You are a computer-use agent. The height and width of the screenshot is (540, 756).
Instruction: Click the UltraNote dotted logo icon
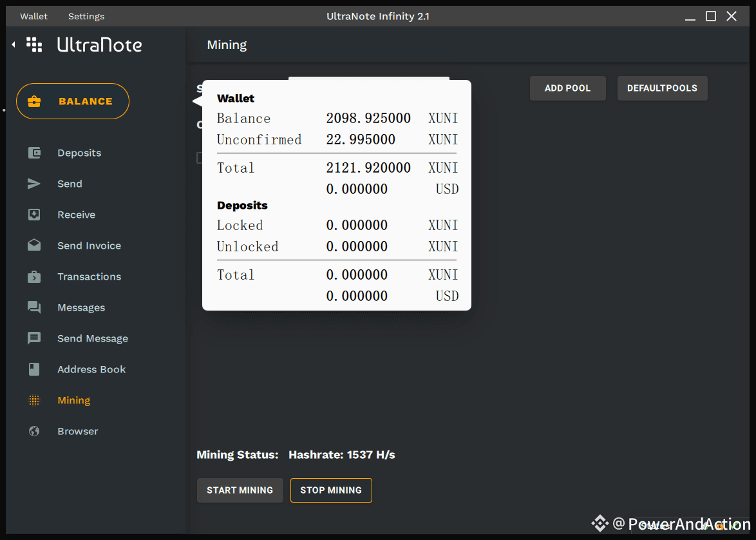click(34, 44)
